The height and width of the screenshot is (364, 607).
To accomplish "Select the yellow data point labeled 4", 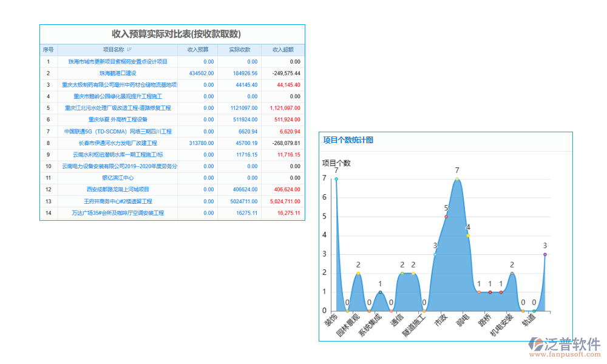I will click(x=468, y=235).
